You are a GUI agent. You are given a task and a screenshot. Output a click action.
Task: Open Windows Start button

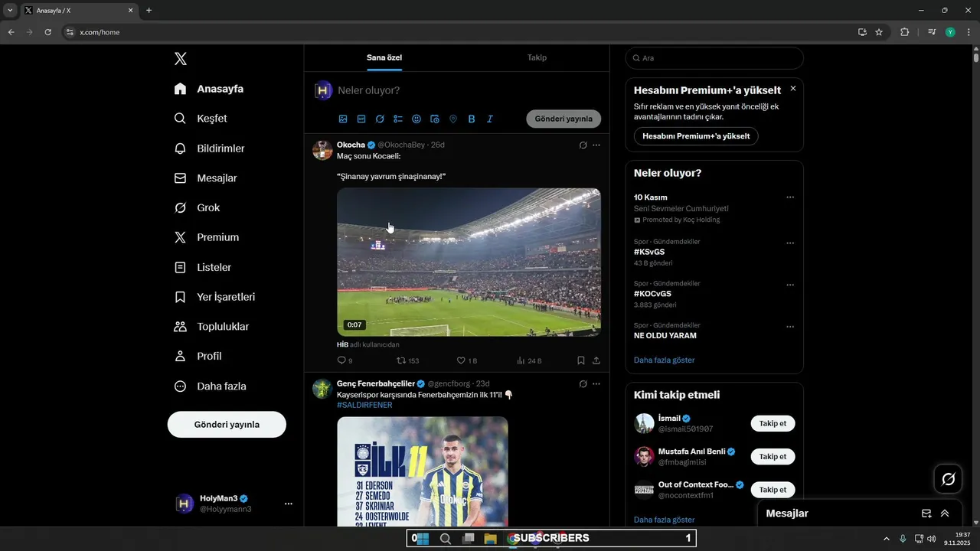coord(423,539)
